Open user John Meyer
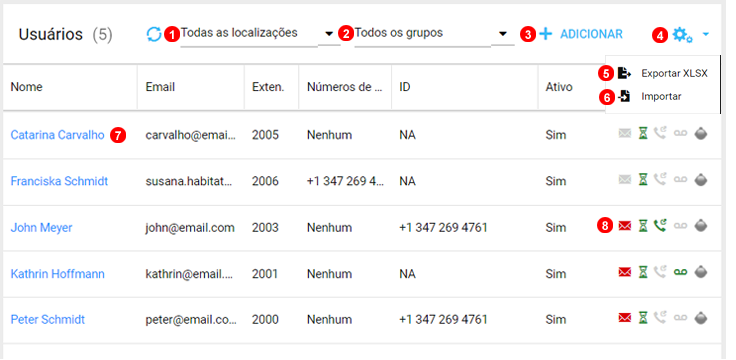This screenshot has width=736, height=360. (41, 228)
